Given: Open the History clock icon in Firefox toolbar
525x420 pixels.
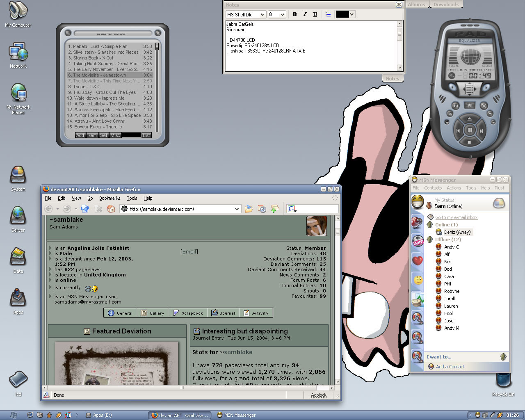Looking at the screenshot, I should click(262, 209).
